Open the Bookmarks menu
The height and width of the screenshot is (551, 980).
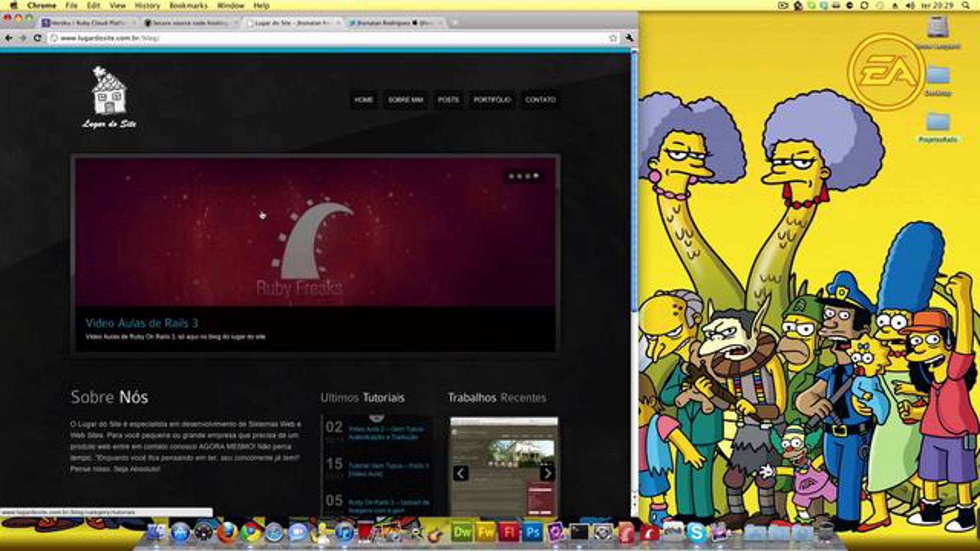click(x=188, y=5)
